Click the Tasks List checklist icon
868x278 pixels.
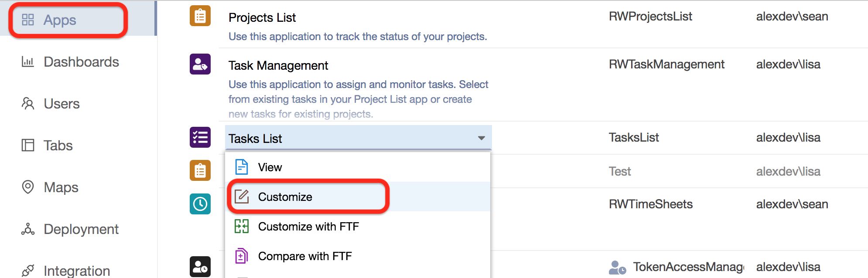coord(200,137)
